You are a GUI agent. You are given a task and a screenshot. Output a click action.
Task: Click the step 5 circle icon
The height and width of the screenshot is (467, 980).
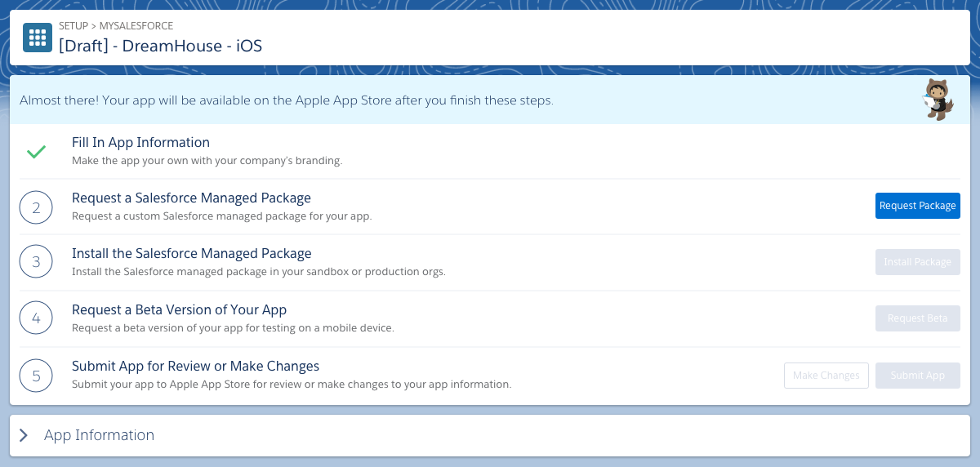click(x=36, y=376)
